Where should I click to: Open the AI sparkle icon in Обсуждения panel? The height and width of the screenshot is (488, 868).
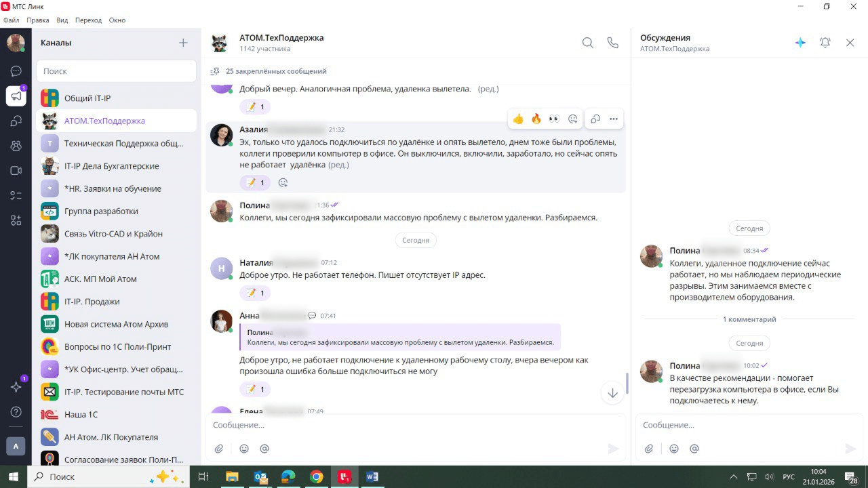800,43
